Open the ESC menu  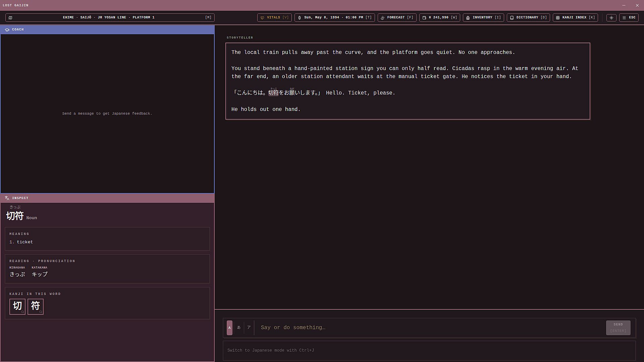(629, 18)
